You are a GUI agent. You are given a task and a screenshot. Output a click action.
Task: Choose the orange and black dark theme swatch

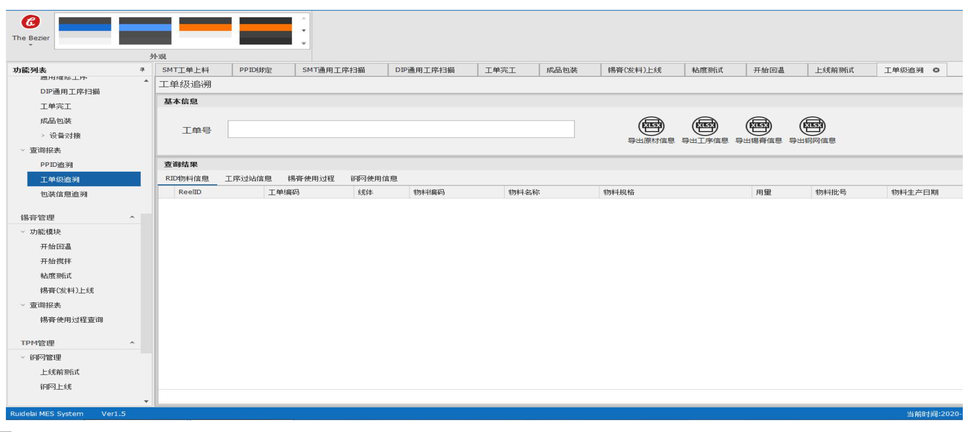(x=265, y=31)
